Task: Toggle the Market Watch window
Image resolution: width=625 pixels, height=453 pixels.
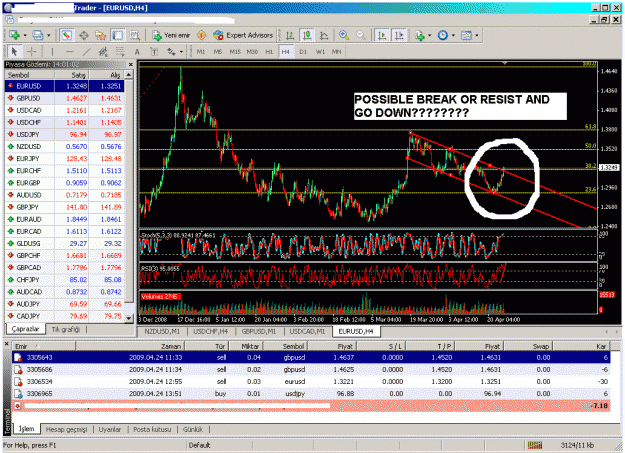Action: point(67,35)
